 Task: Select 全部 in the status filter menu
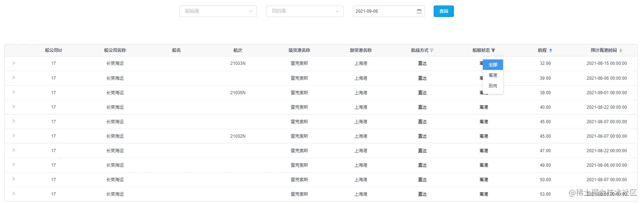[493, 65]
